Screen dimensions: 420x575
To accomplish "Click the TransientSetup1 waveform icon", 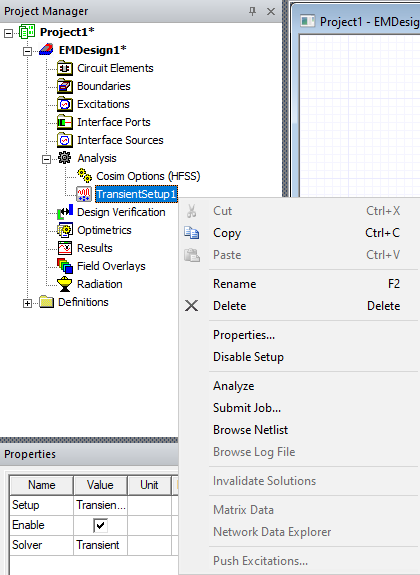I will (84, 194).
